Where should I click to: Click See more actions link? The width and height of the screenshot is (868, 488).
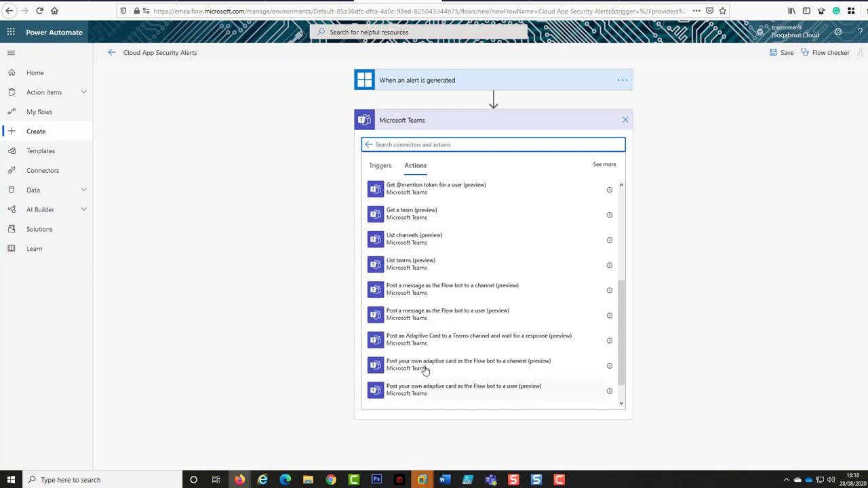pos(604,164)
